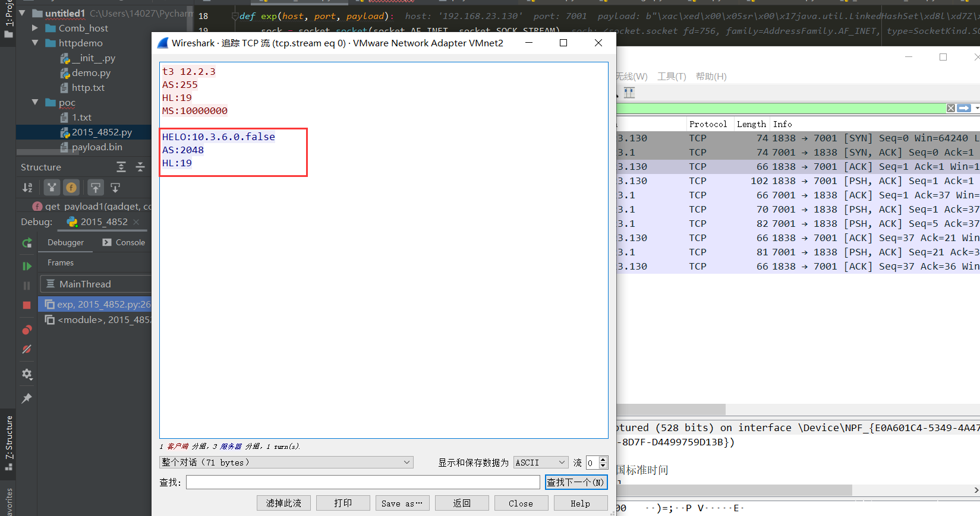
Task: Open Wireshark filter history dropdown arrow
Action: tap(977, 108)
